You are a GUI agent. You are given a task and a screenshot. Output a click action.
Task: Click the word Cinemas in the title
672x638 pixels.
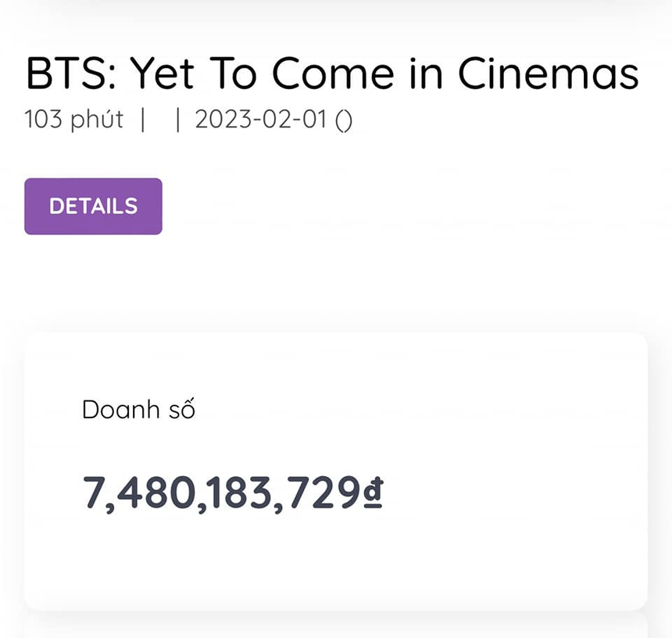tap(549, 74)
